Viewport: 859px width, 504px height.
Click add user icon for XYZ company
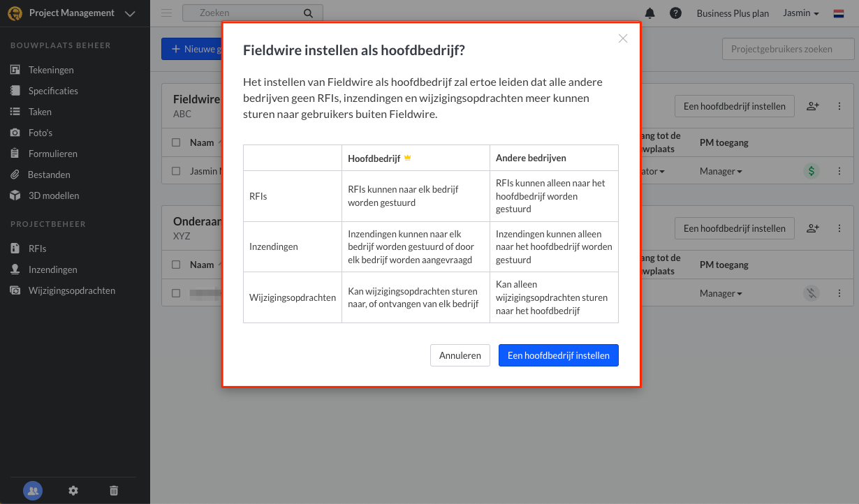click(812, 228)
